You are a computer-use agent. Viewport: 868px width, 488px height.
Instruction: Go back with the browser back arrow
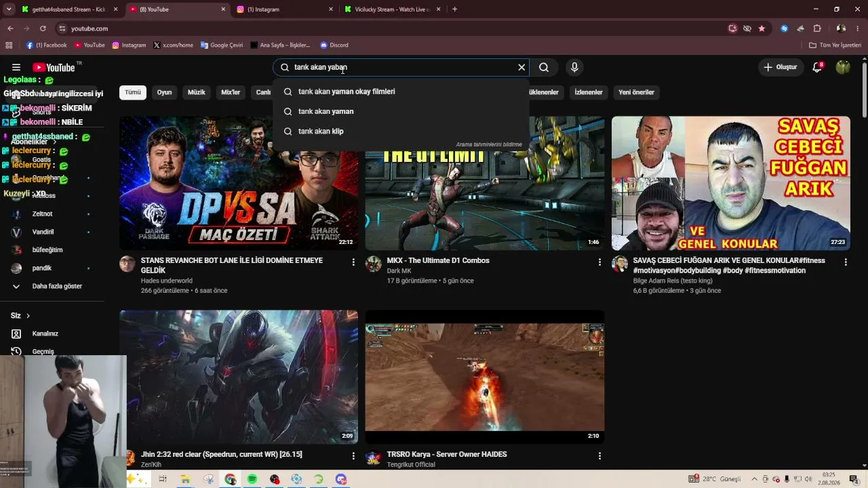point(10,28)
